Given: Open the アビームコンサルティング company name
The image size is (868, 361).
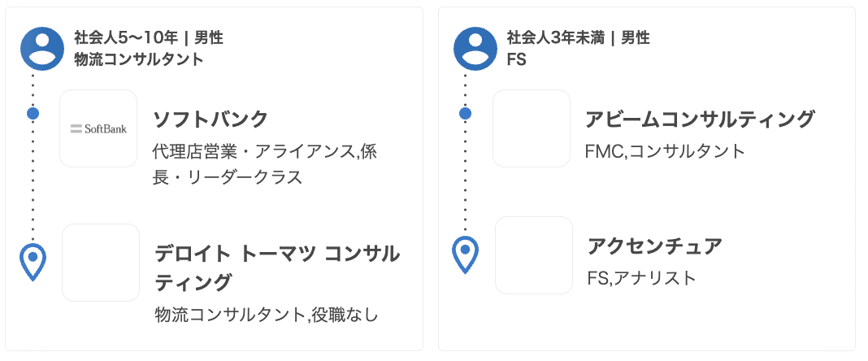Looking at the screenshot, I should pyautogui.click(x=700, y=120).
